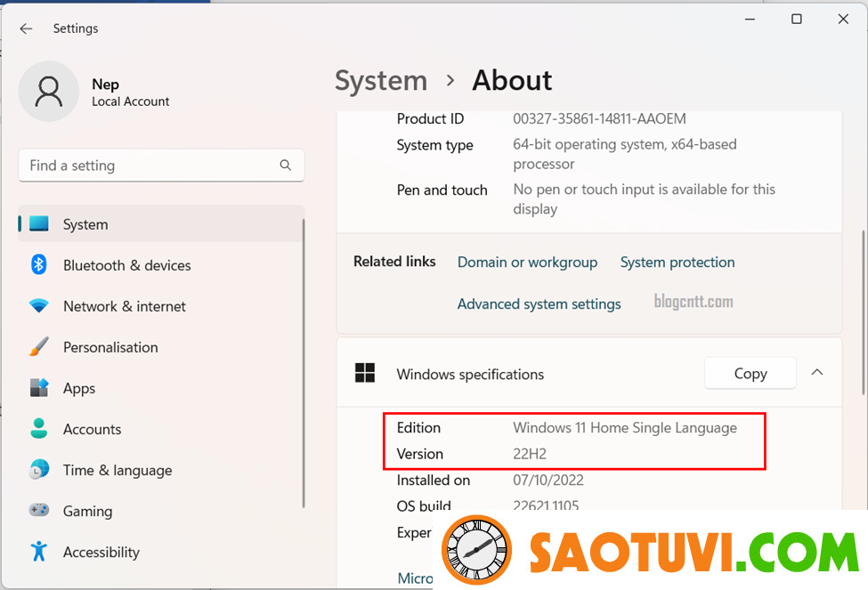The width and height of the screenshot is (868, 590).
Task: Focus the Find a setting search box
Action: [161, 165]
